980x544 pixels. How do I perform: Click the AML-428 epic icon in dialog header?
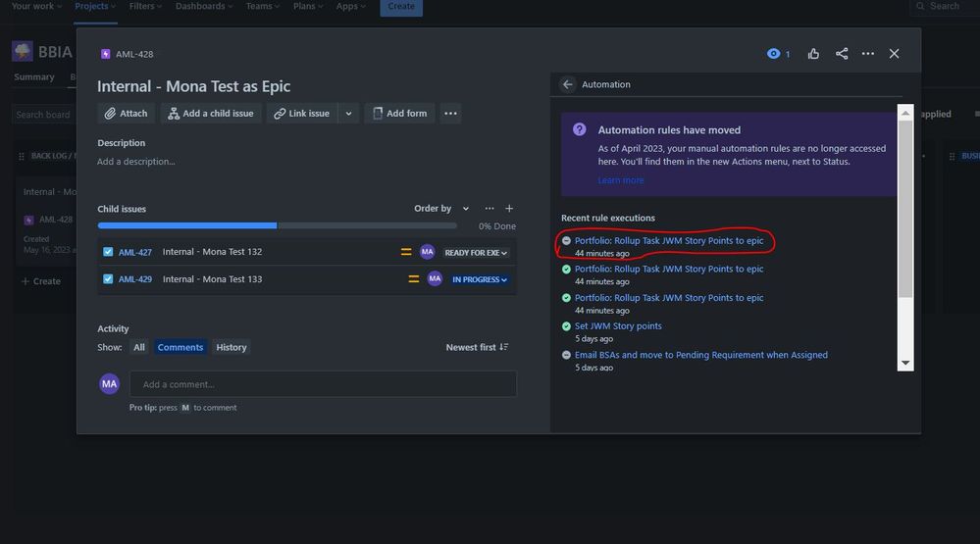[106, 54]
